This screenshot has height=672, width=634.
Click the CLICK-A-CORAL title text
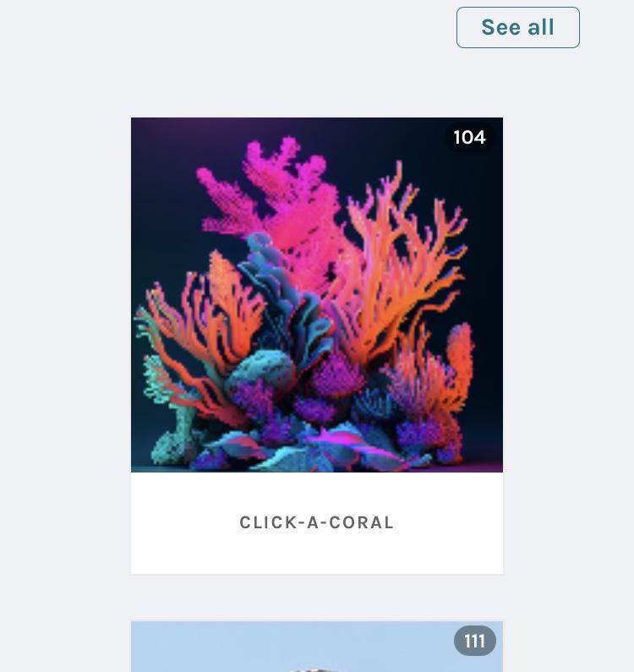coord(317,522)
